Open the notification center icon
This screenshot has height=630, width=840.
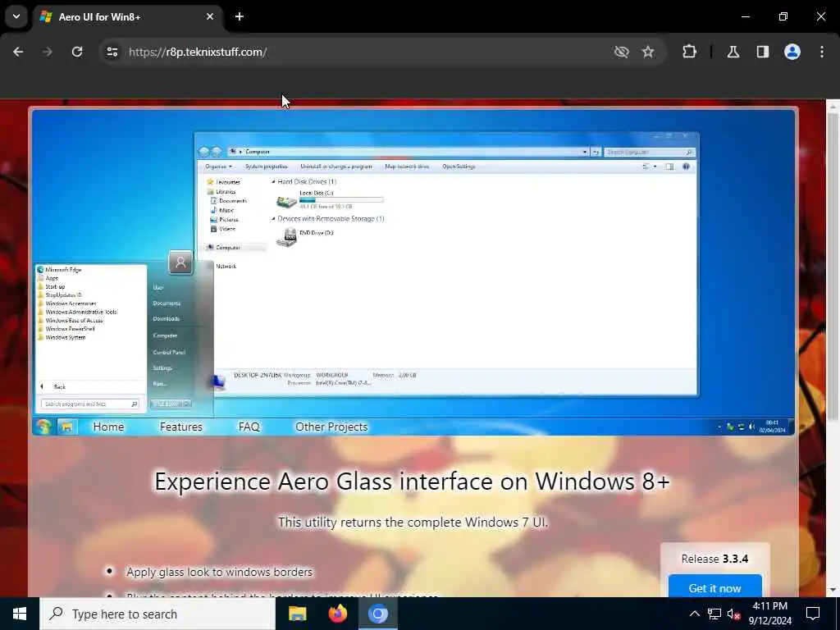click(813, 614)
